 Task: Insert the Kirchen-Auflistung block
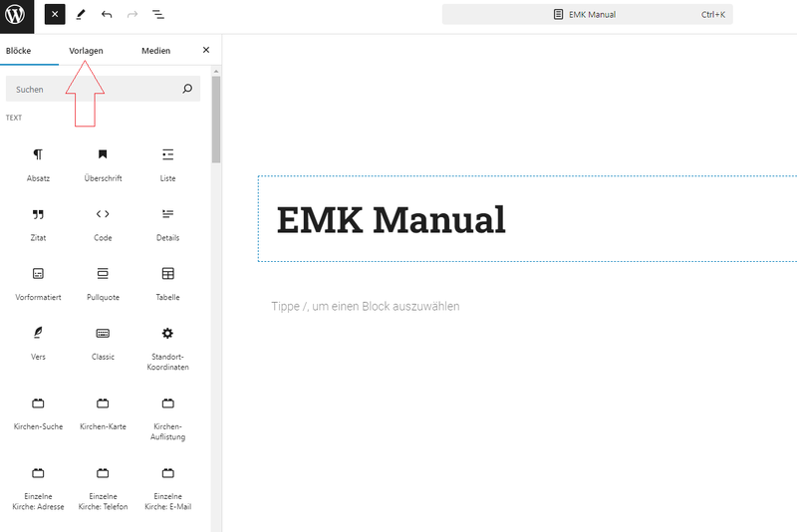pos(167,418)
